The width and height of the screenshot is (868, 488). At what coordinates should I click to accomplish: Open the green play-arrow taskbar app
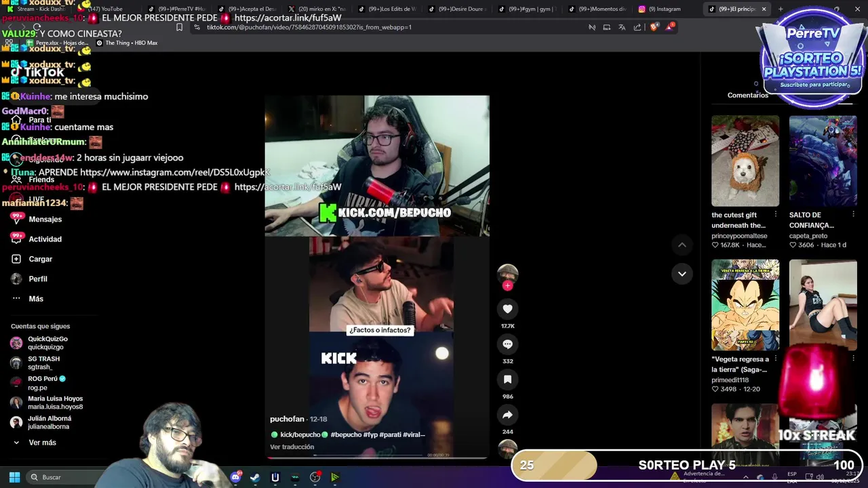pos(335,477)
